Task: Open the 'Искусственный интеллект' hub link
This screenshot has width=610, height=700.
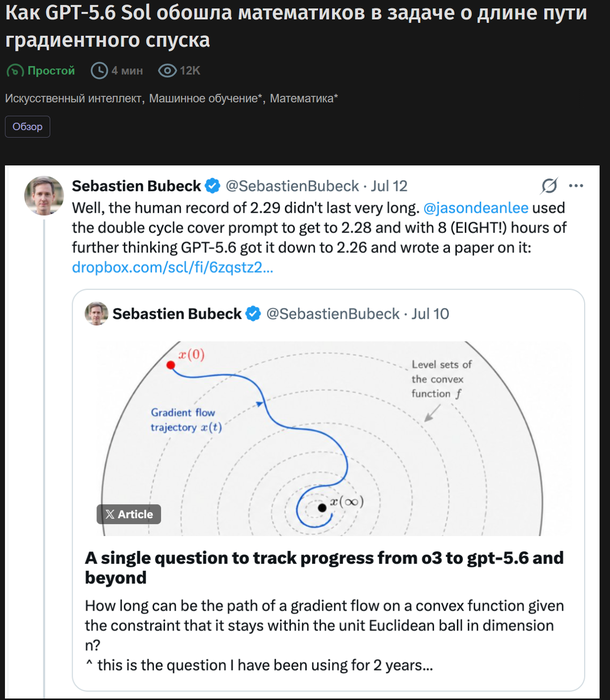Action: [73, 98]
